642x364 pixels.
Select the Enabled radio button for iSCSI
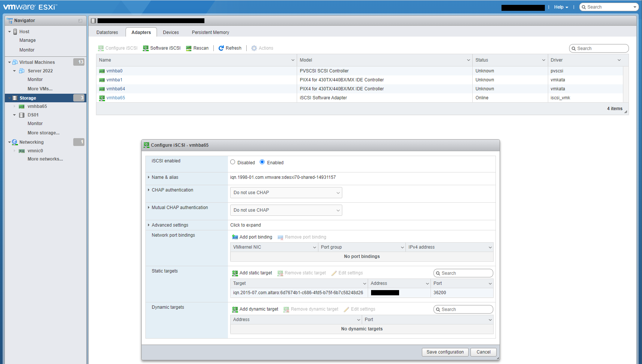pyautogui.click(x=263, y=162)
